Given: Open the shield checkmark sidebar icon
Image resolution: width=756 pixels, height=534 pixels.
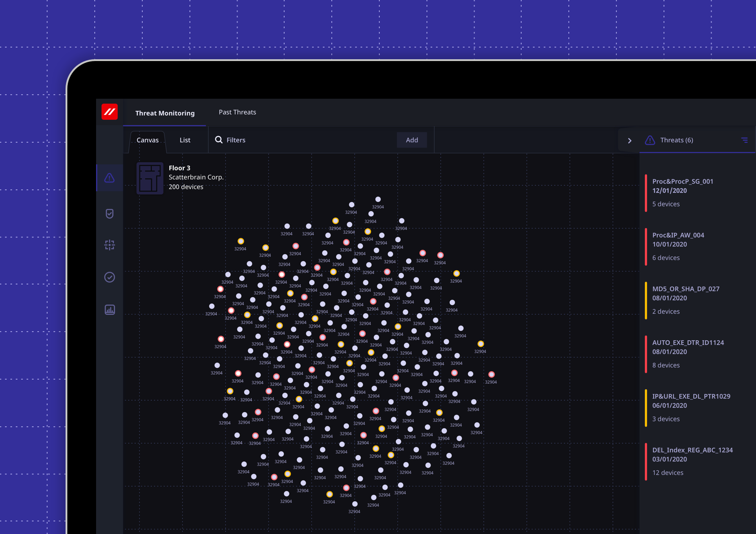Looking at the screenshot, I should 110,214.
